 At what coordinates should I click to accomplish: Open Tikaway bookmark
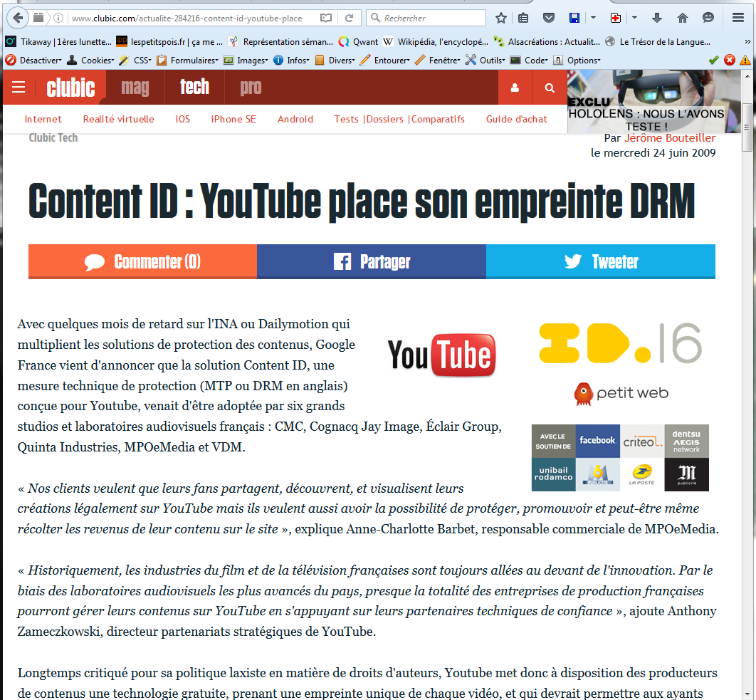pos(58,42)
